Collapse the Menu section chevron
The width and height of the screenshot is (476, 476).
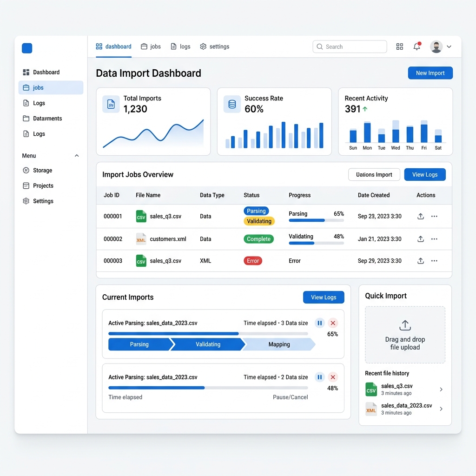pos(77,156)
